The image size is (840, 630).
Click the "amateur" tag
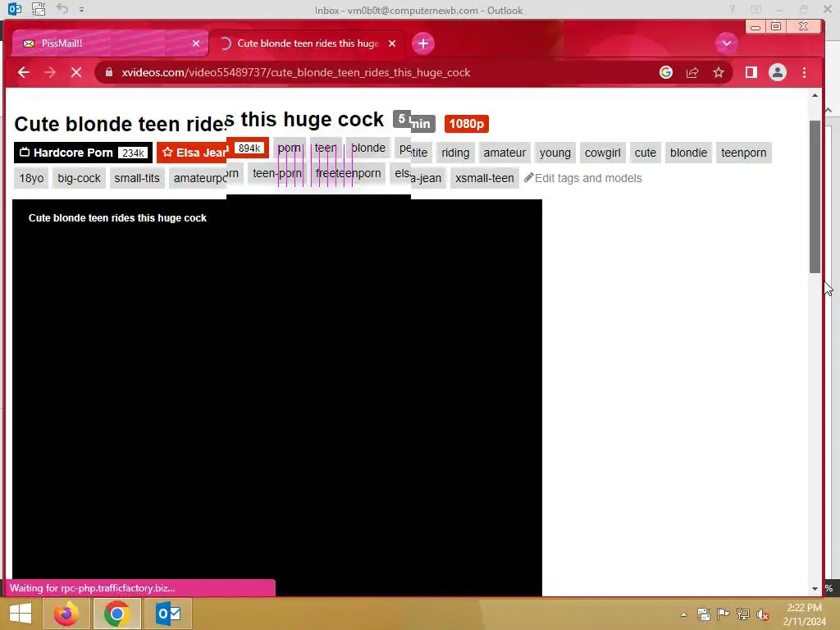pyautogui.click(x=504, y=153)
